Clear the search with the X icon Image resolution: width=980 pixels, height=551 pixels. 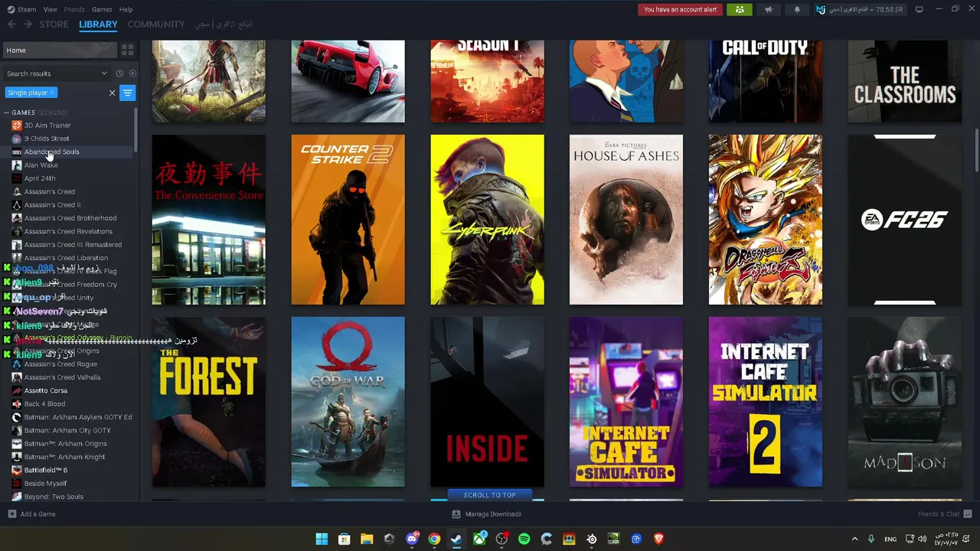coord(112,93)
